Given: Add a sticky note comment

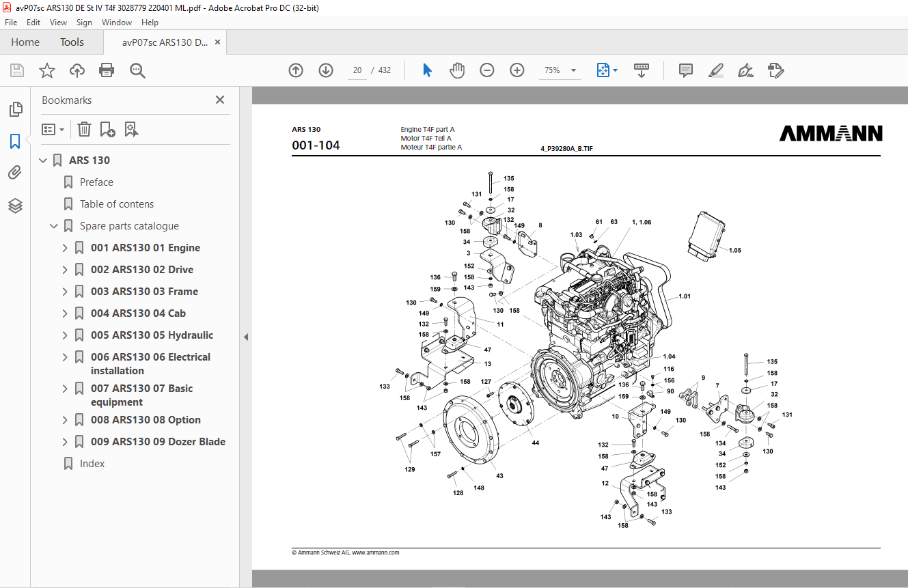Looking at the screenshot, I should click(x=686, y=70).
